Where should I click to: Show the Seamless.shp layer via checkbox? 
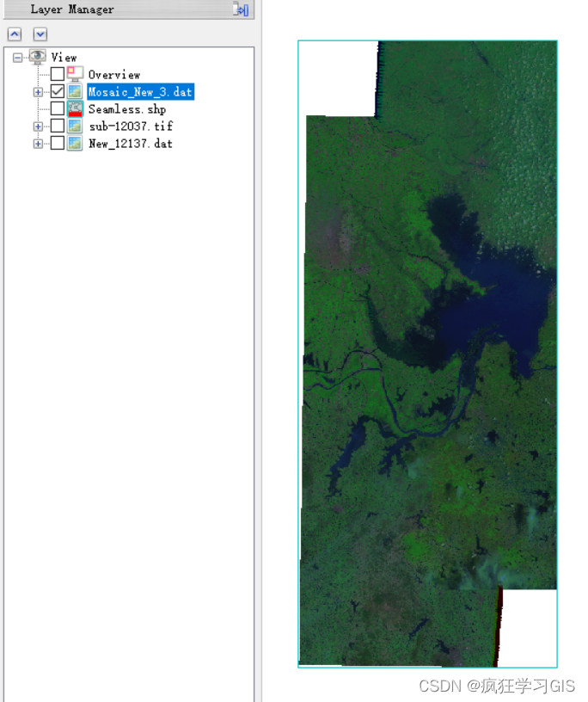tap(58, 108)
